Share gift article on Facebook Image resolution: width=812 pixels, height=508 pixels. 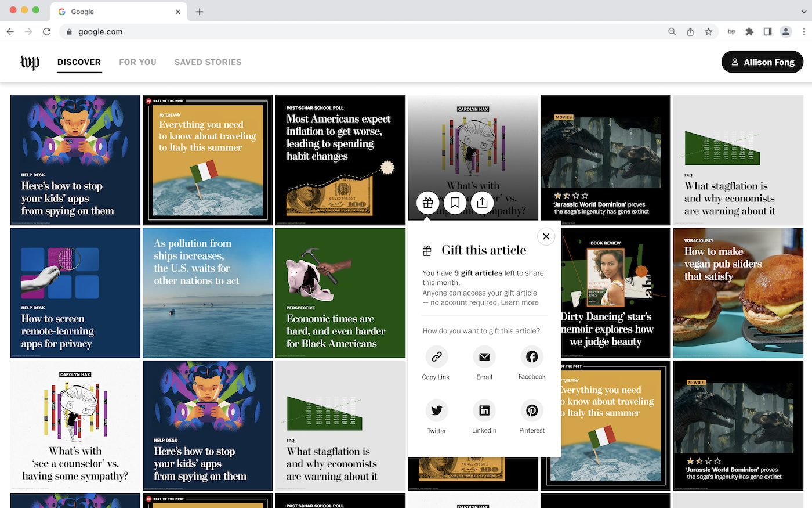pyautogui.click(x=532, y=363)
